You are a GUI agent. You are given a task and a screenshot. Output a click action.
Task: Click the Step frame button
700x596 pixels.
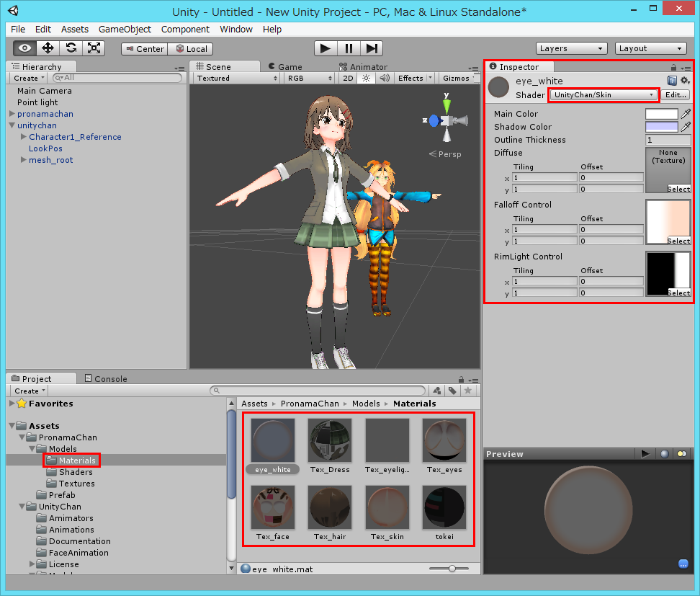click(372, 48)
